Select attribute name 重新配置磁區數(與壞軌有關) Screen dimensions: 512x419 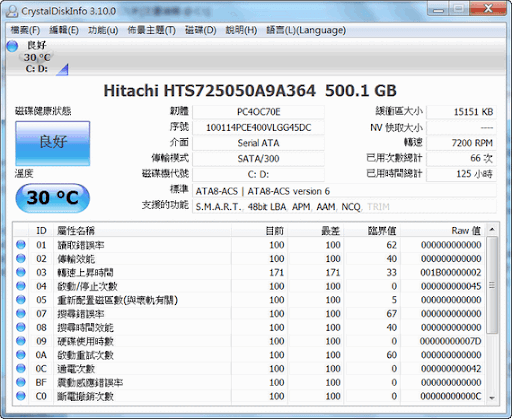(117, 300)
